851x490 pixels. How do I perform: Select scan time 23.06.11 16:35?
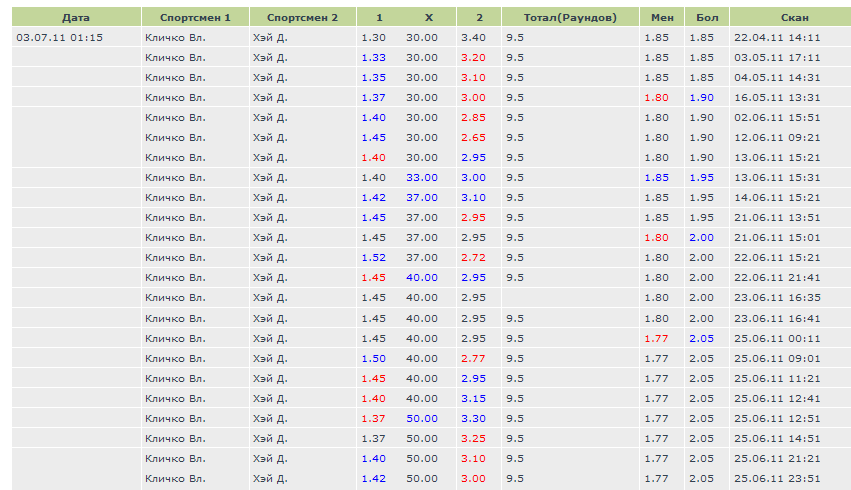[x=777, y=298]
